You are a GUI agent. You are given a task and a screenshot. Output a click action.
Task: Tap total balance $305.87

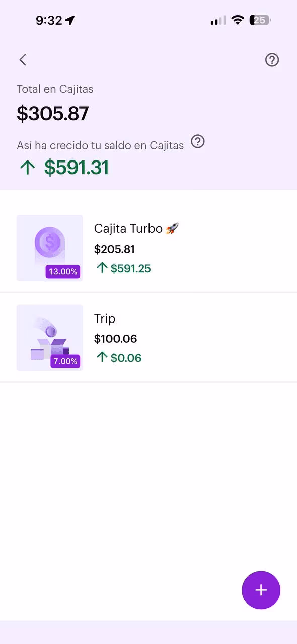pyautogui.click(x=53, y=114)
